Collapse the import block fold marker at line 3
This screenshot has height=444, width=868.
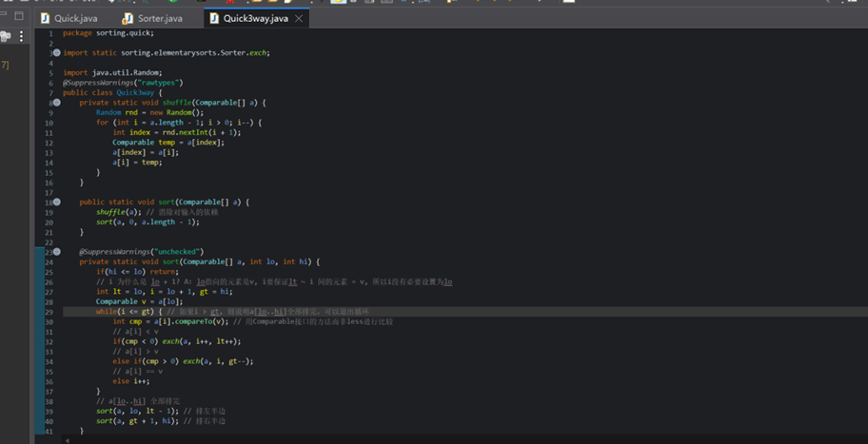point(56,53)
